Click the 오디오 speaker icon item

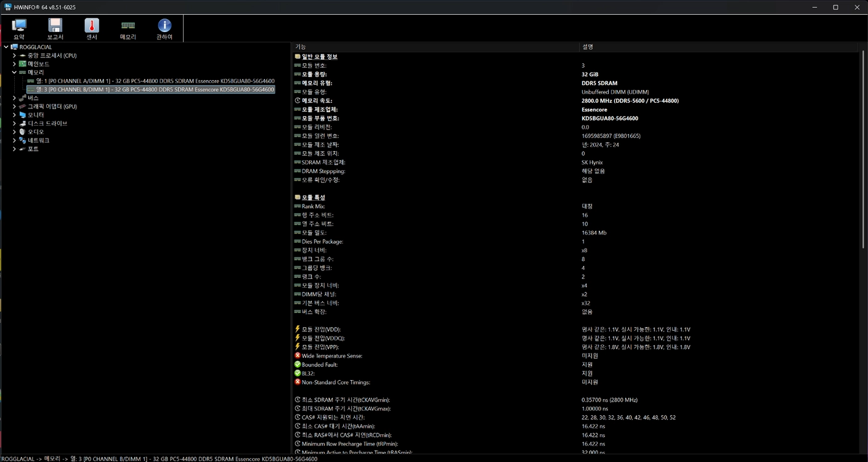click(22, 132)
